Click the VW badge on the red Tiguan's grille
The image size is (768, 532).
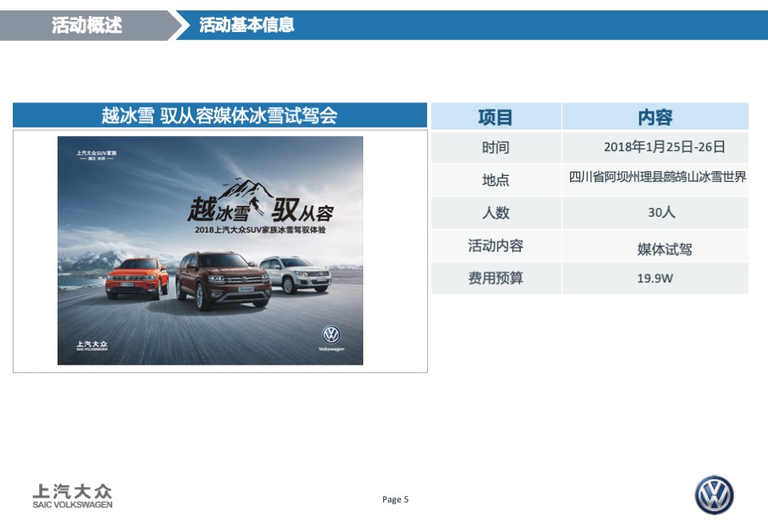129,278
